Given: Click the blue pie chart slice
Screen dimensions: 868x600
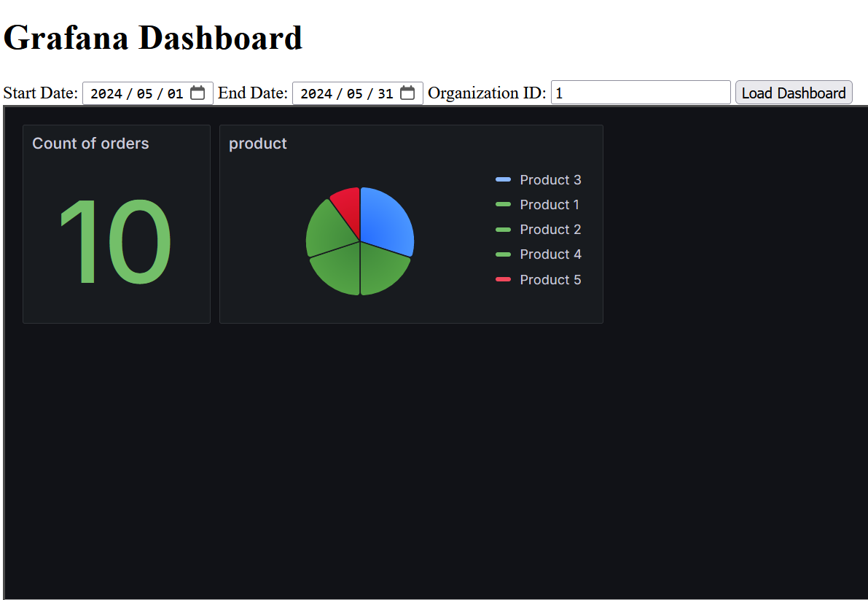Looking at the screenshot, I should (388, 222).
